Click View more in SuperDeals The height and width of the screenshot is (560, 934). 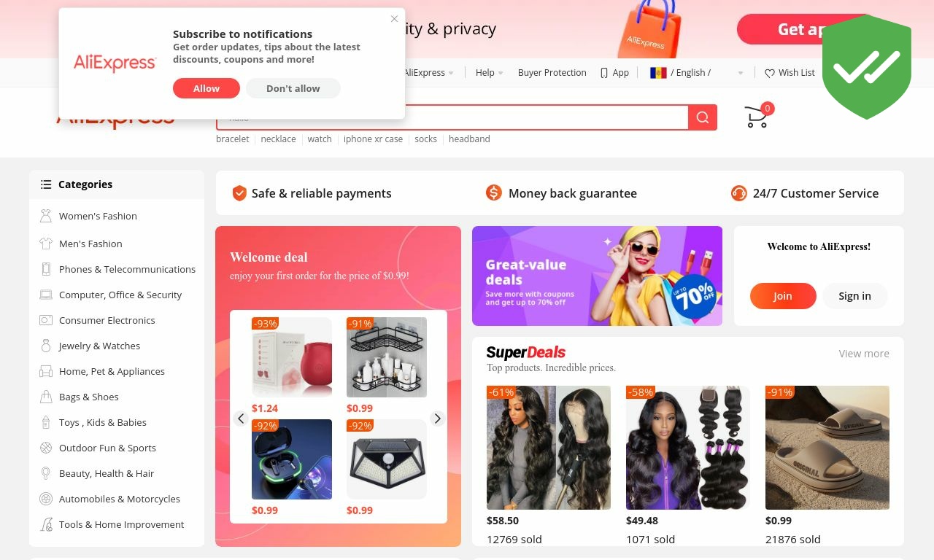coord(864,354)
